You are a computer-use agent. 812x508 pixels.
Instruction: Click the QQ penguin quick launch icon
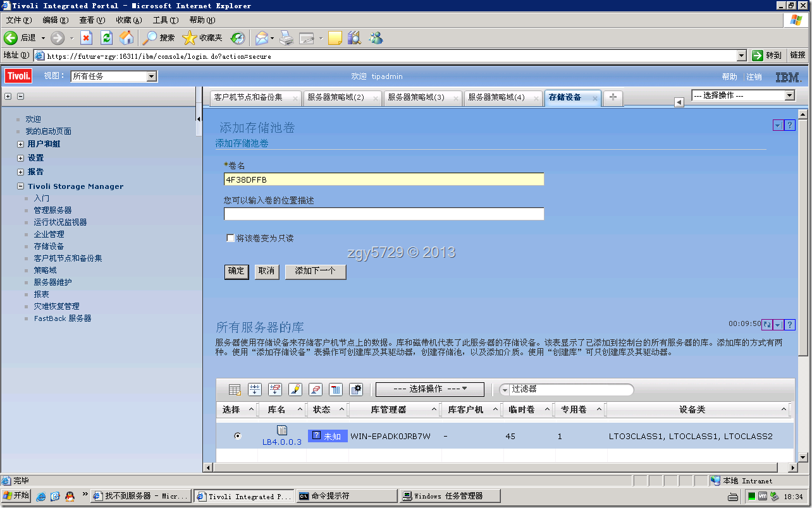tap(70, 497)
